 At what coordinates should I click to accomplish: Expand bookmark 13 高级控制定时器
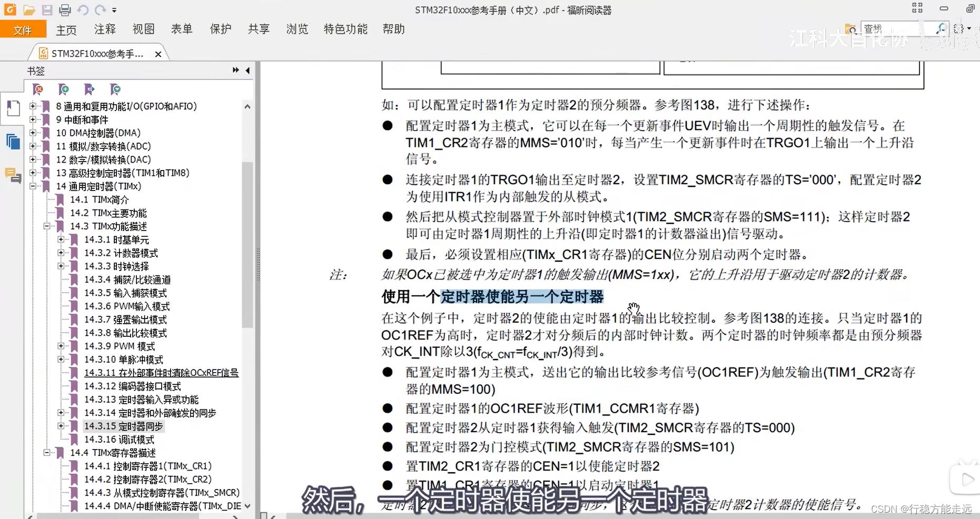coord(33,173)
